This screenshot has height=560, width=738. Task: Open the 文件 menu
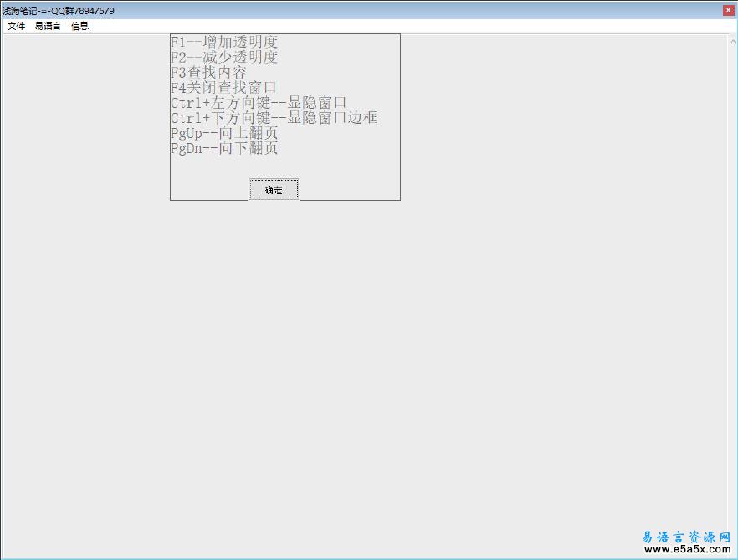[16, 27]
